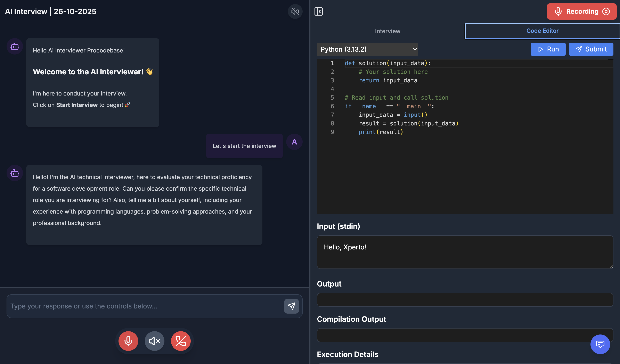The height and width of the screenshot is (364, 620).
Task: Collapse the side panel with sidebar icon
Action: (318, 11)
